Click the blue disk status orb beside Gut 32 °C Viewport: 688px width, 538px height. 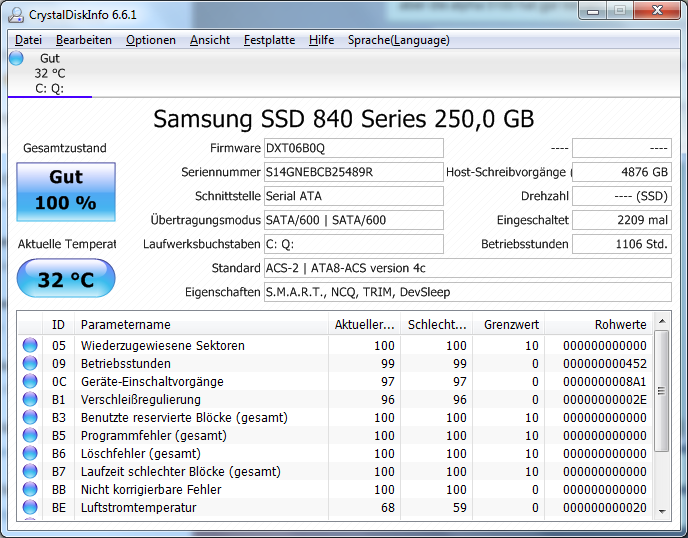click(x=16, y=58)
